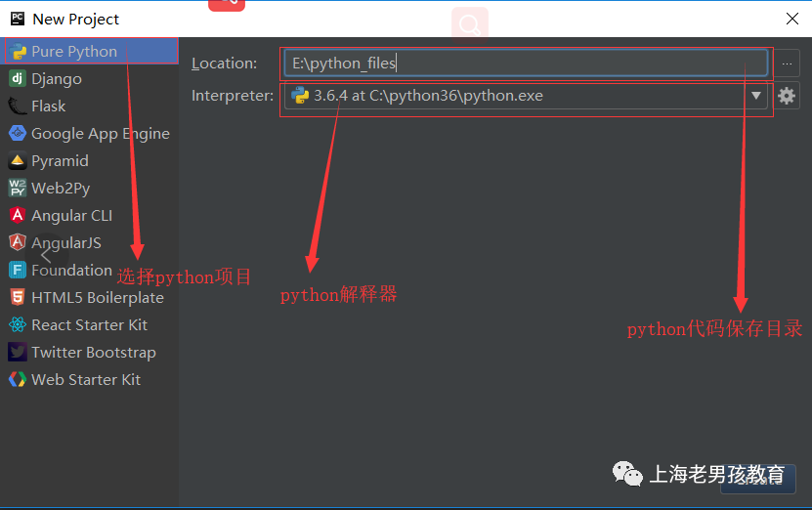Click the Web Starter Kit icon
Image resolution: width=812 pixels, height=510 pixels.
(x=18, y=379)
